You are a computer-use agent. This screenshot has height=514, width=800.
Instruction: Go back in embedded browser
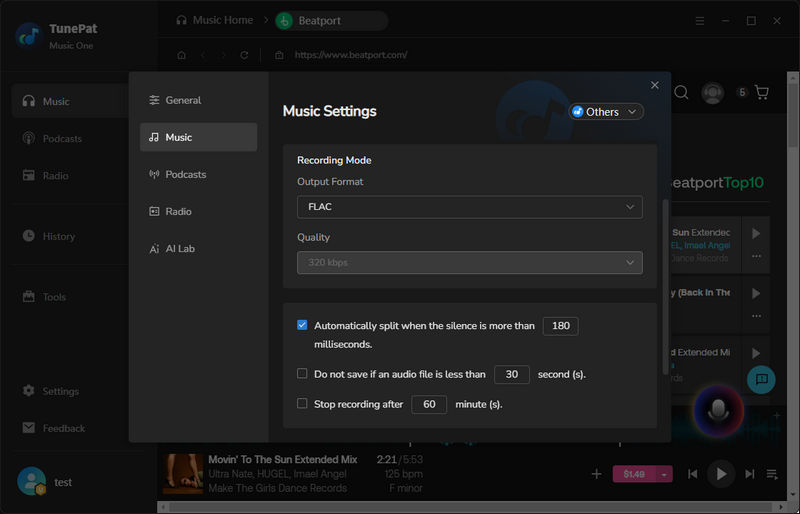(x=203, y=55)
